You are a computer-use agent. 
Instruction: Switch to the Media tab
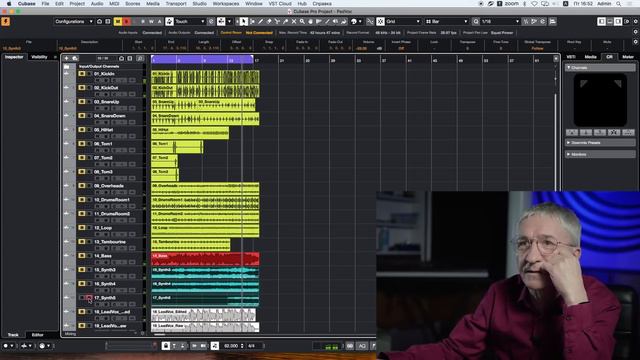click(x=590, y=57)
